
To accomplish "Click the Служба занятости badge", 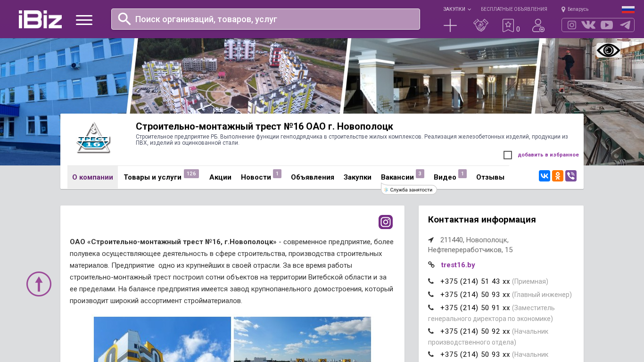I will tap(409, 189).
